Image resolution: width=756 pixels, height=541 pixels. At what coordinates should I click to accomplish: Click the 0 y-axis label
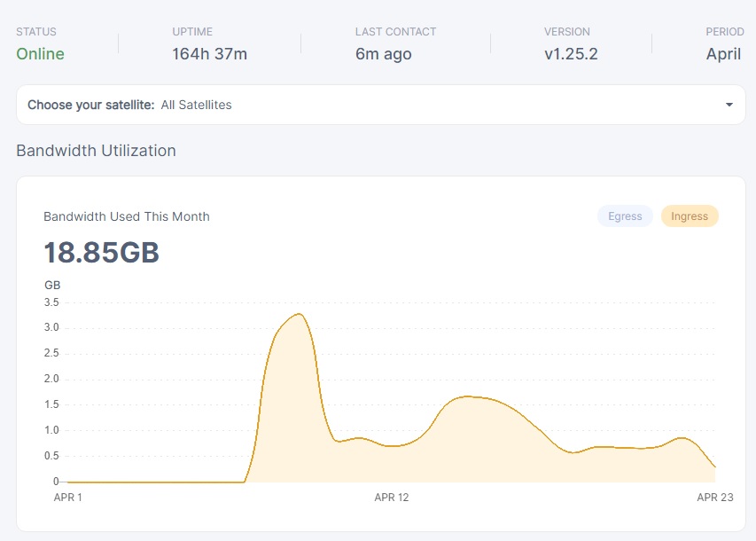pyautogui.click(x=56, y=482)
